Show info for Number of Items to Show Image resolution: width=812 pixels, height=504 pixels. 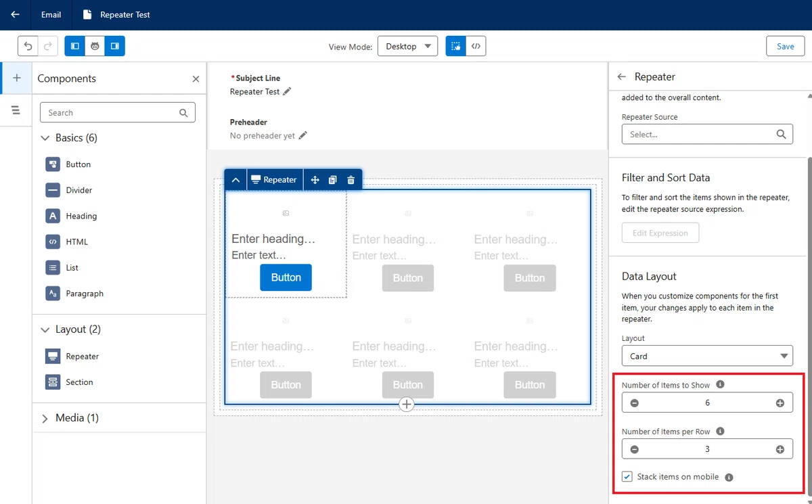[x=720, y=384]
